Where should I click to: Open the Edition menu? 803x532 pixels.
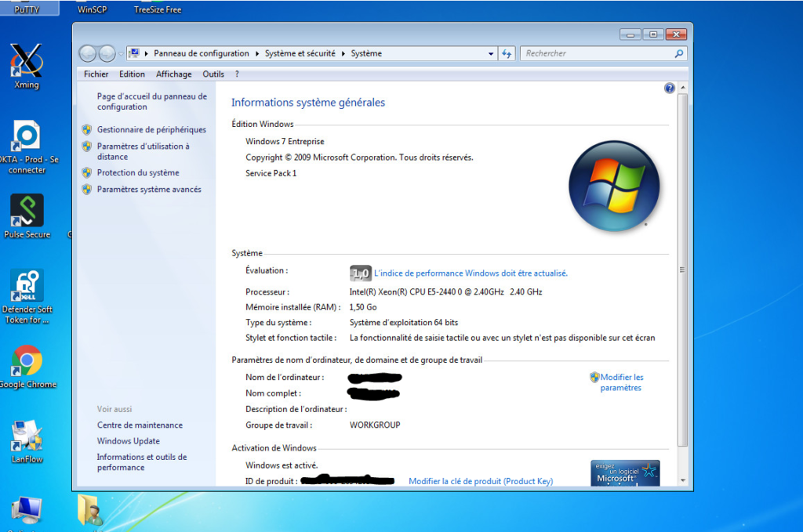click(132, 74)
